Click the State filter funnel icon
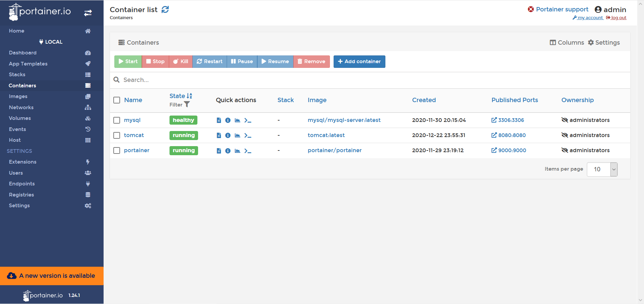The height and width of the screenshot is (304, 644). (187, 104)
